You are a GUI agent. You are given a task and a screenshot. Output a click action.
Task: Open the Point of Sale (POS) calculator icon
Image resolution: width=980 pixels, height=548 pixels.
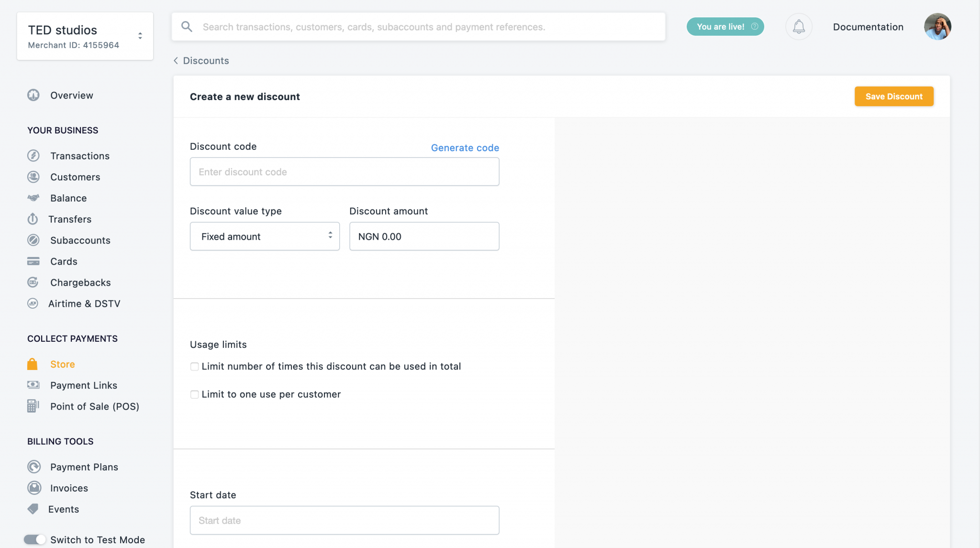point(33,406)
